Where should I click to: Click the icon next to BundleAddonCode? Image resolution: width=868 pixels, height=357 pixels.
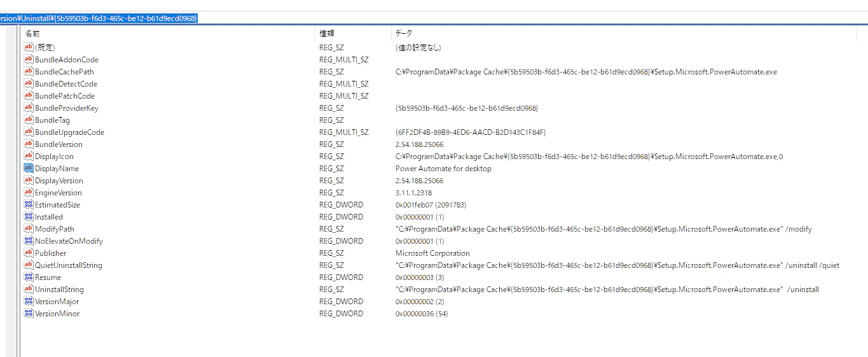28,59
